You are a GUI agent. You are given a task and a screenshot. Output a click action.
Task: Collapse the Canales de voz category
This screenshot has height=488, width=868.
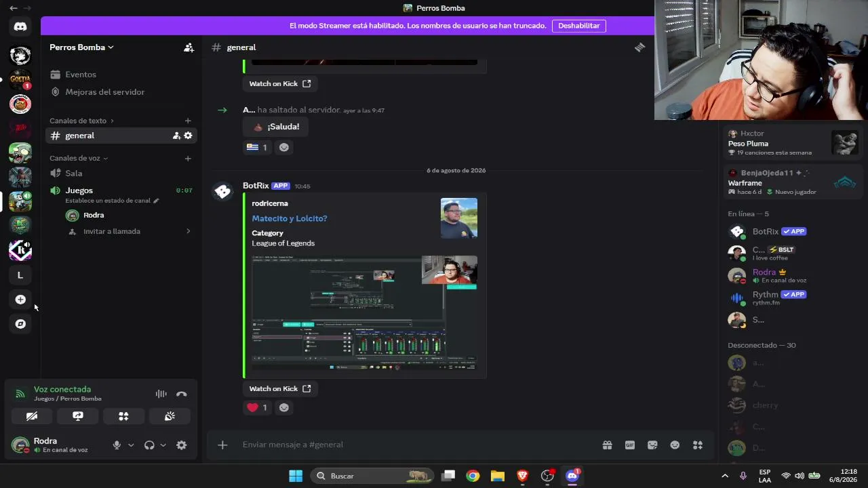point(79,159)
